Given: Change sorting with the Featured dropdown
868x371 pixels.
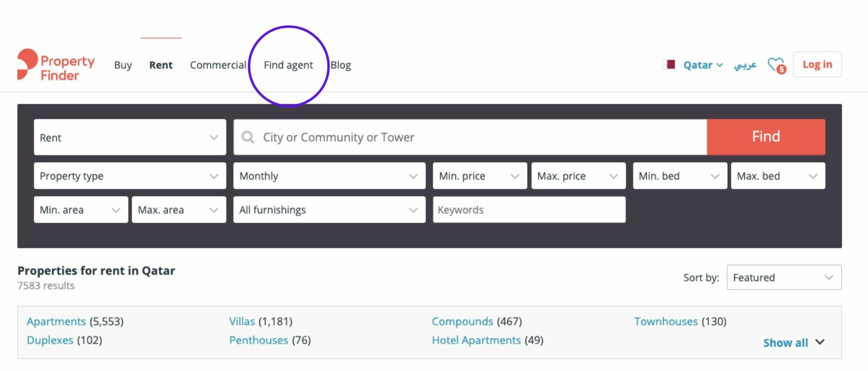Looking at the screenshot, I should pyautogui.click(x=783, y=278).
